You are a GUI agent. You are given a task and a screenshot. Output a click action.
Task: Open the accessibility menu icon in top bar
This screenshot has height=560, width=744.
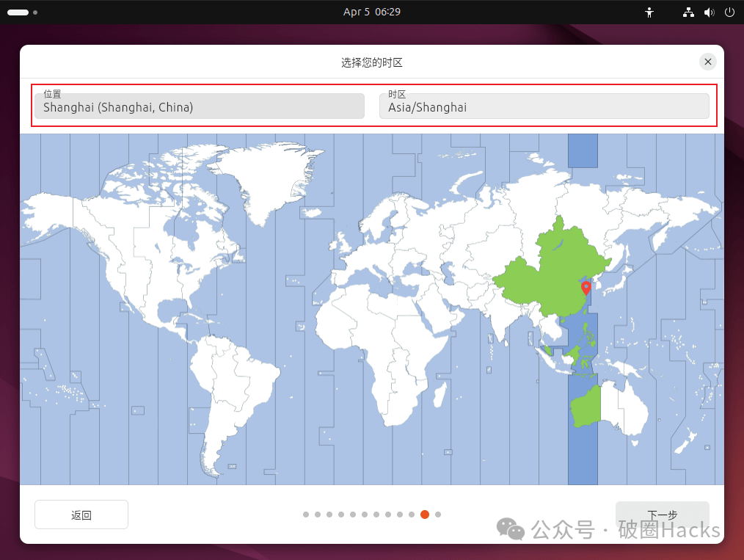(x=649, y=12)
